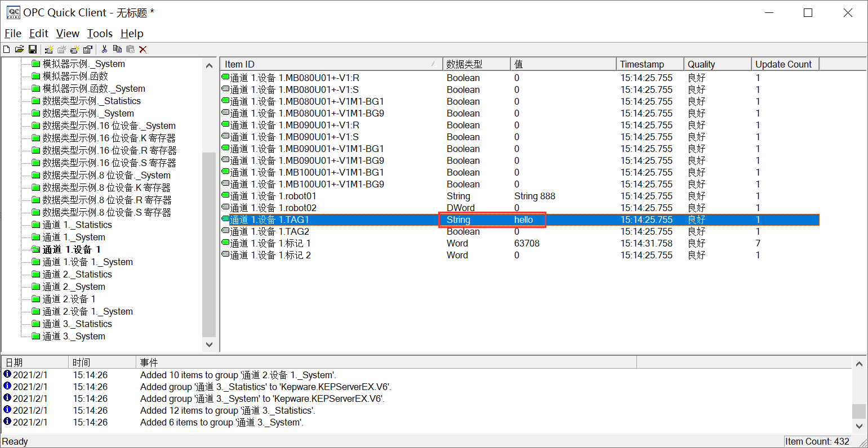Image resolution: width=868 pixels, height=448 pixels.
Task: Open the View menu
Action: [x=68, y=34]
